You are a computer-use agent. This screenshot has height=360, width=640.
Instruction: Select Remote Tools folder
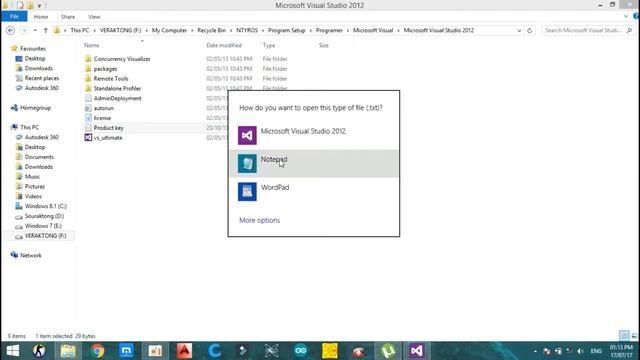click(111, 78)
